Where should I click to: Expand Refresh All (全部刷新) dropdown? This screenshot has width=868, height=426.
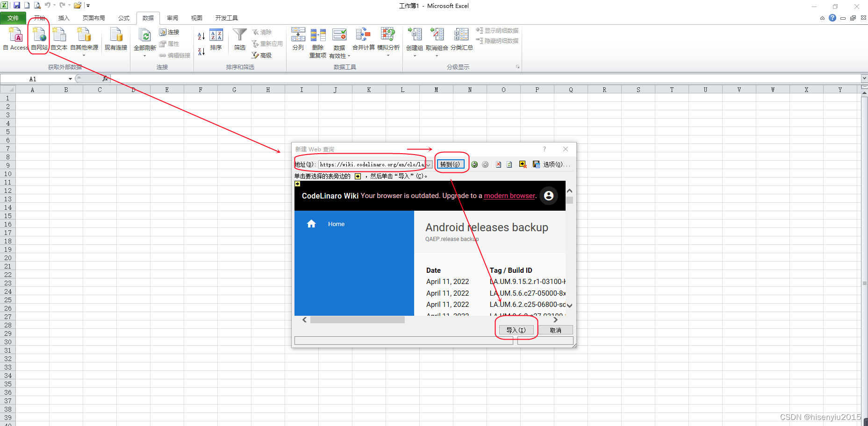tap(145, 56)
